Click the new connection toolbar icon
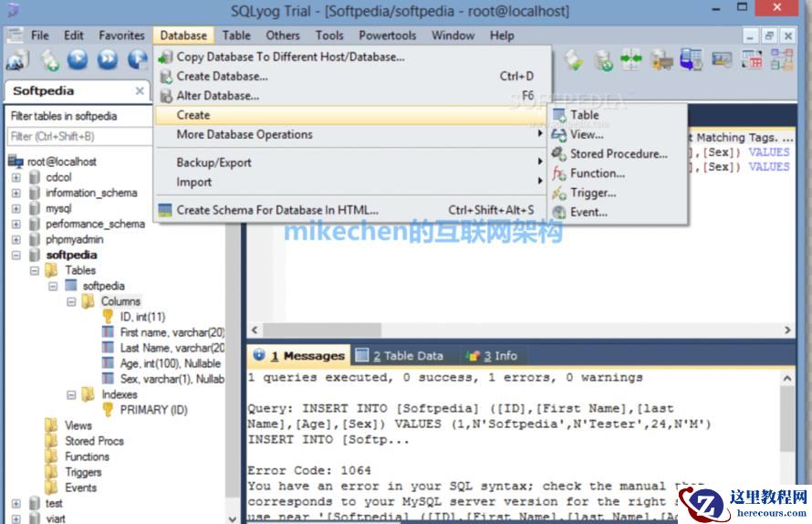The width and height of the screenshot is (812, 524). (17, 60)
